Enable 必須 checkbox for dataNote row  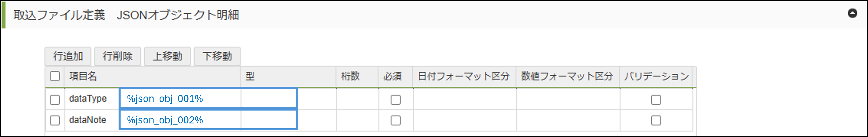pos(396,121)
